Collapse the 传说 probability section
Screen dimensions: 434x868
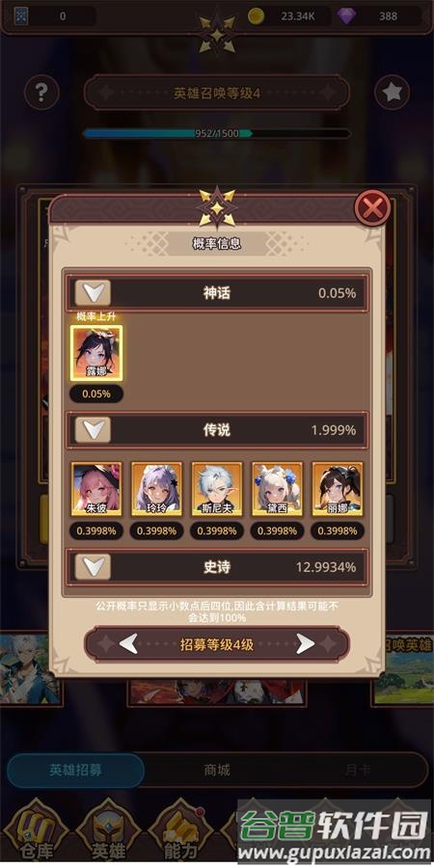[x=93, y=429]
